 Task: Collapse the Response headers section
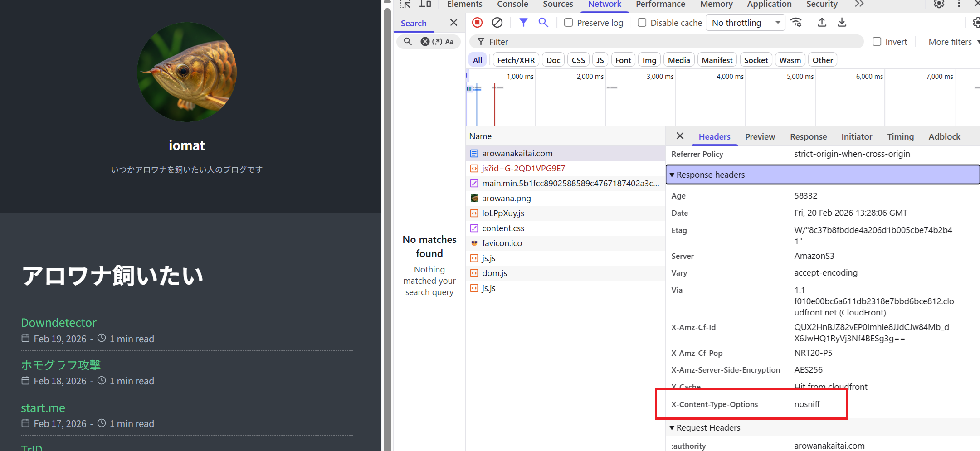coord(710,175)
